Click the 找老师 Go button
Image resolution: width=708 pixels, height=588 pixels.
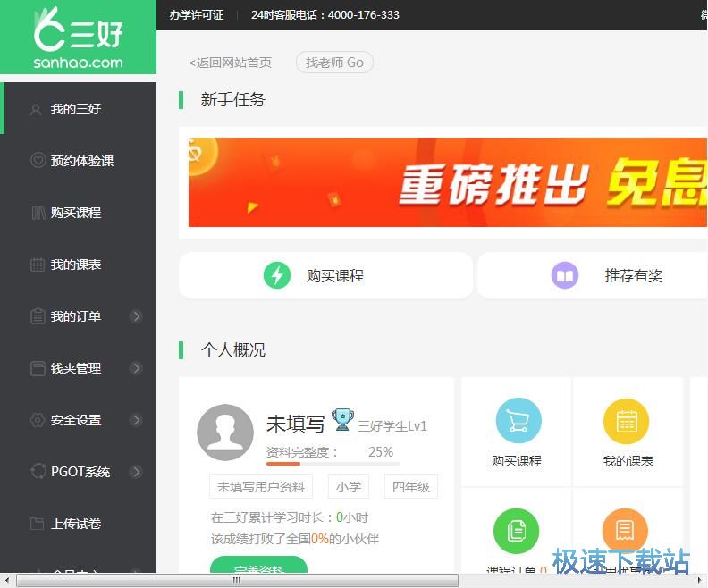[334, 63]
